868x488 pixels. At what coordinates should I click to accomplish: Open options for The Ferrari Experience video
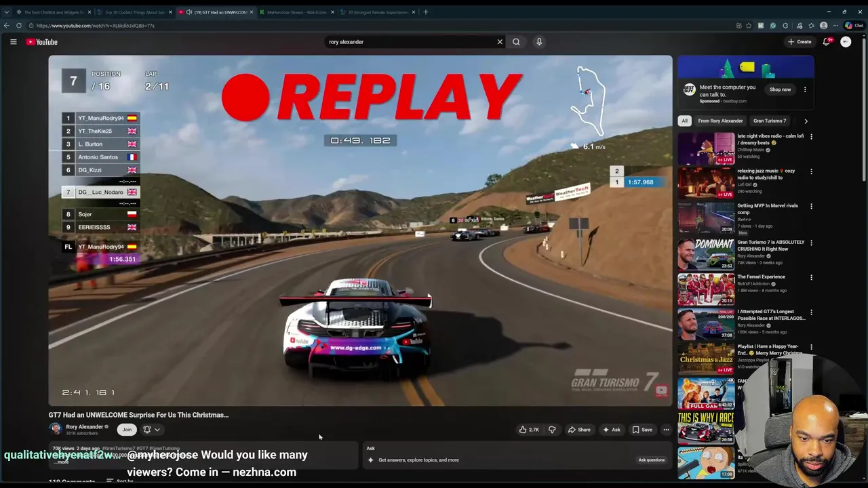pyautogui.click(x=811, y=277)
